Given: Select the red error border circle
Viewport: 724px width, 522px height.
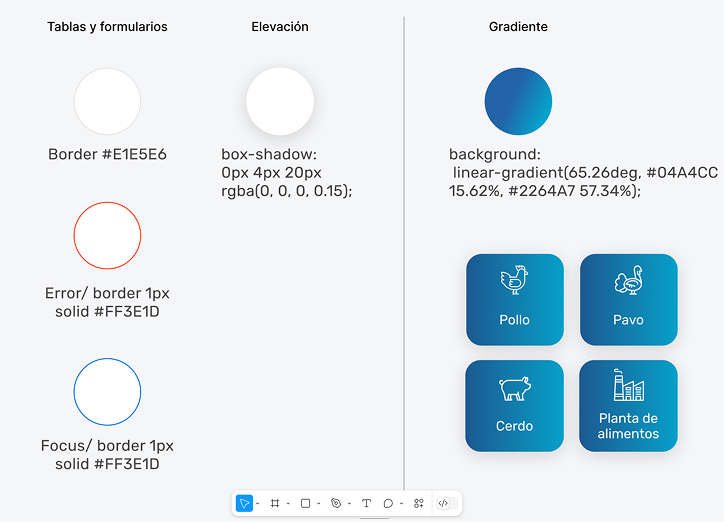Looking at the screenshot, I should tap(107, 235).
